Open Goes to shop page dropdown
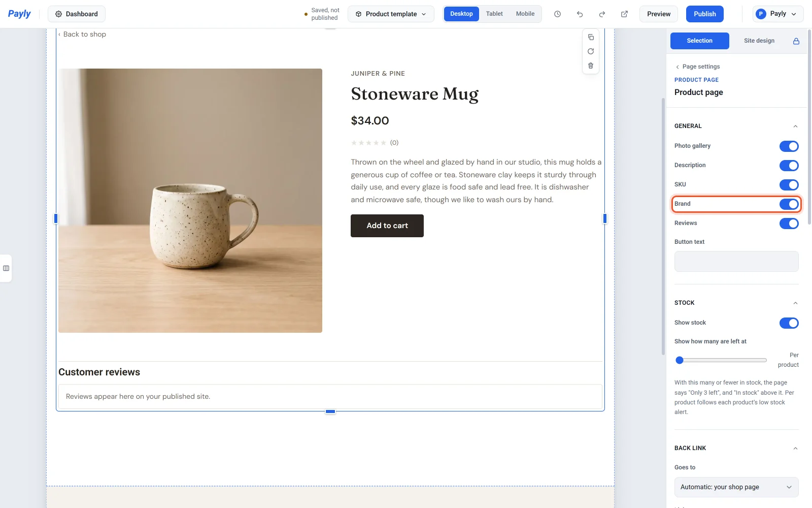This screenshot has height=508, width=812. [x=736, y=487]
